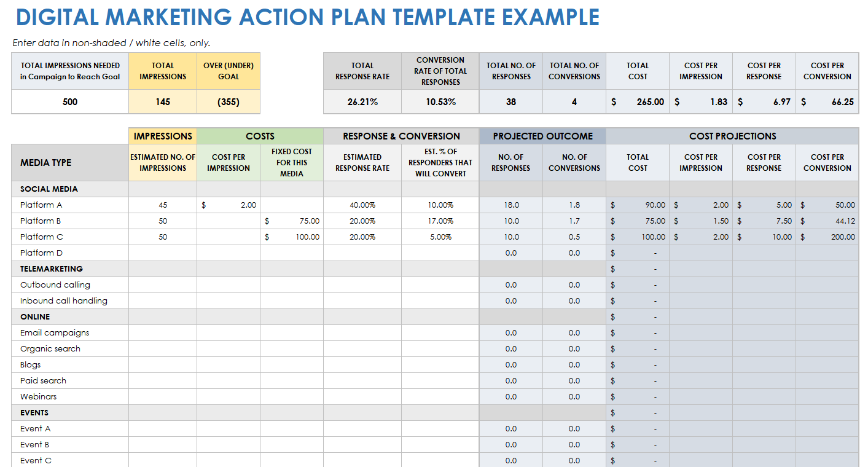Click the Total Impressions Needed value 500
Viewport: 868px width, 467px height.
pyautogui.click(x=70, y=102)
